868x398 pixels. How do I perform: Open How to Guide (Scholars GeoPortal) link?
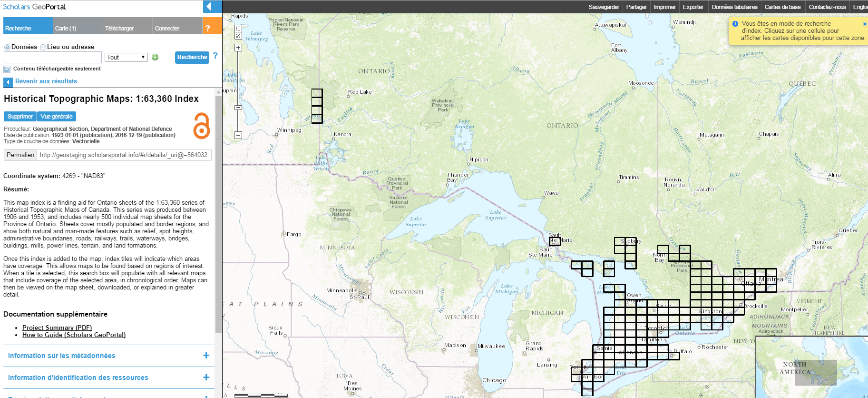(x=74, y=335)
